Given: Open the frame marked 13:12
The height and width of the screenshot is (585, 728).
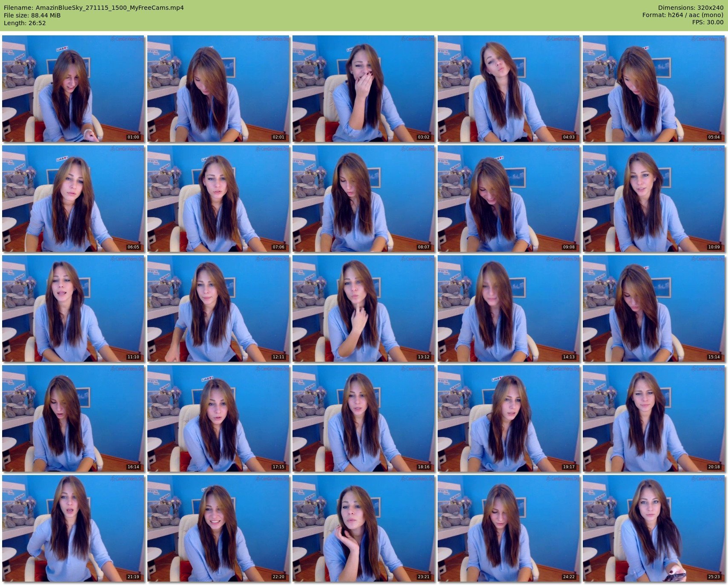Looking at the screenshot, I should (364, 308).
